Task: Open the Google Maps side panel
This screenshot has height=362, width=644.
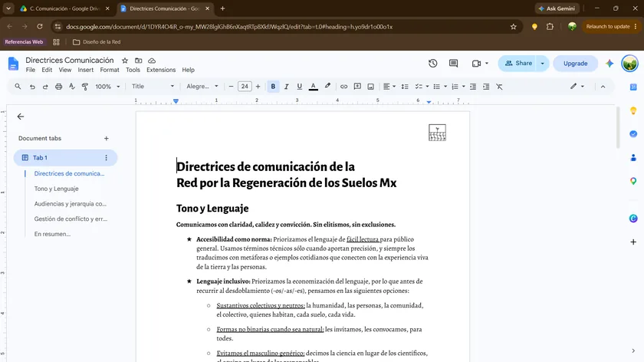Action: click(633, 181)
